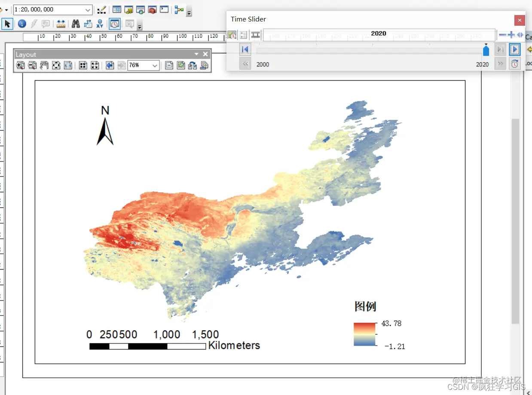Zoom layout to whole page
The height and width of the screenshot is (395, 532).
tap(56, 65)
